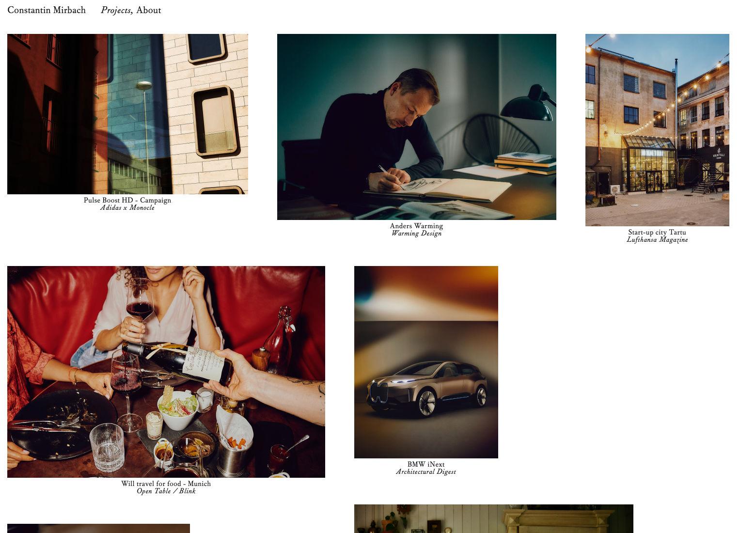The width and height of the screenshot is (756, 533).
Task: Open the Pulse Boost HD building photo
Action: point(127,114)
